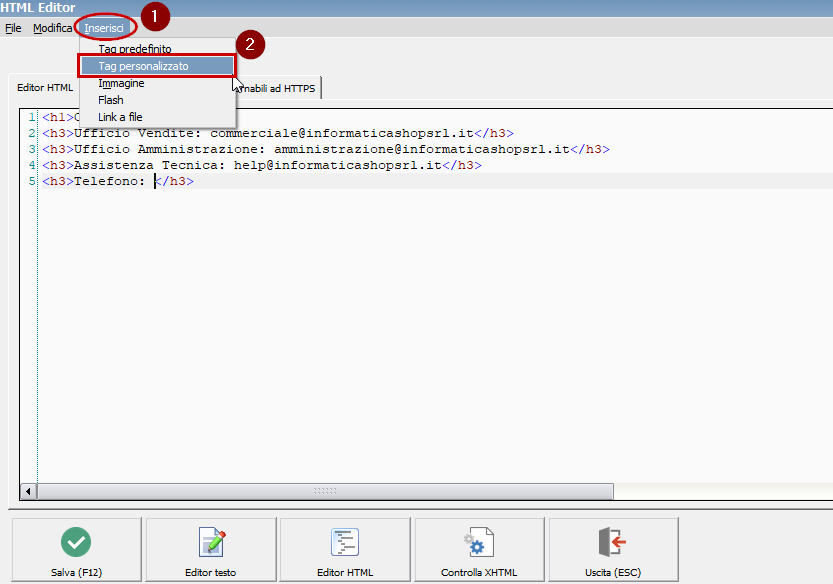833x584 pixels.
Task: Click the line 2 Ufficio Vendite code
Action: point(278,133)
